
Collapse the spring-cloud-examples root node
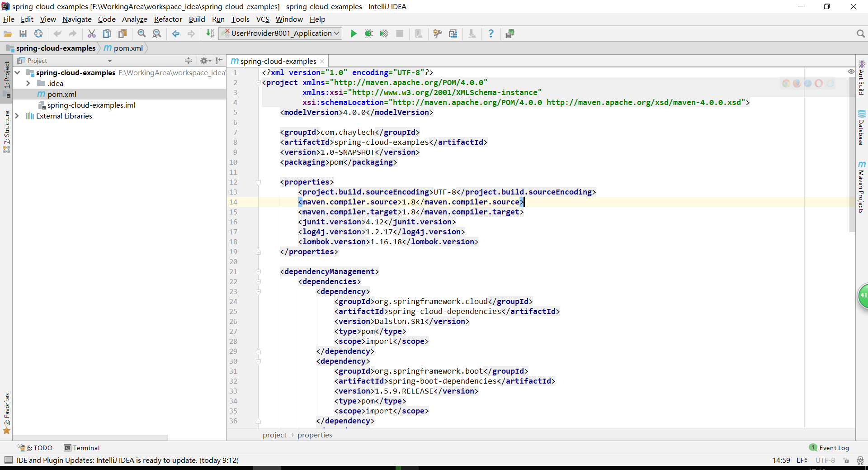[x=17, y=72]
